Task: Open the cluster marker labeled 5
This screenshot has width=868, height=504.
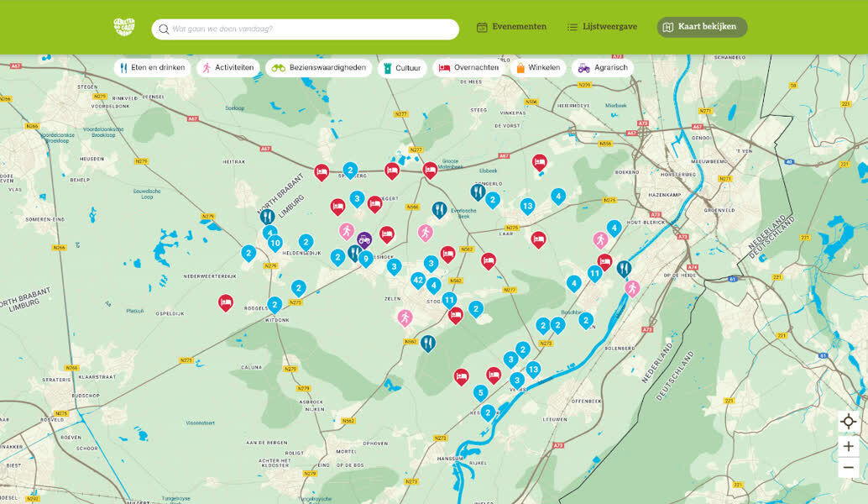Action: (480, 392)
